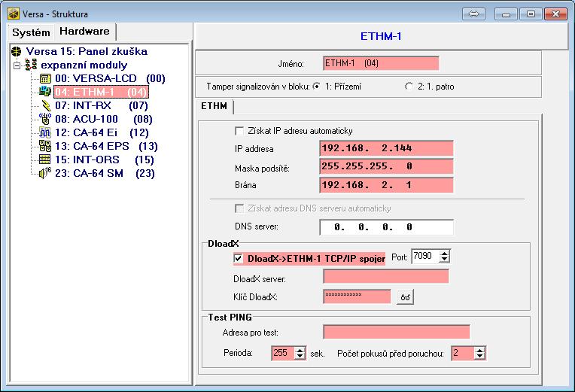Select tamper block 1: Přízemí radio
The height and width of the screenshot is (392, 575).
tap(316, 87)
